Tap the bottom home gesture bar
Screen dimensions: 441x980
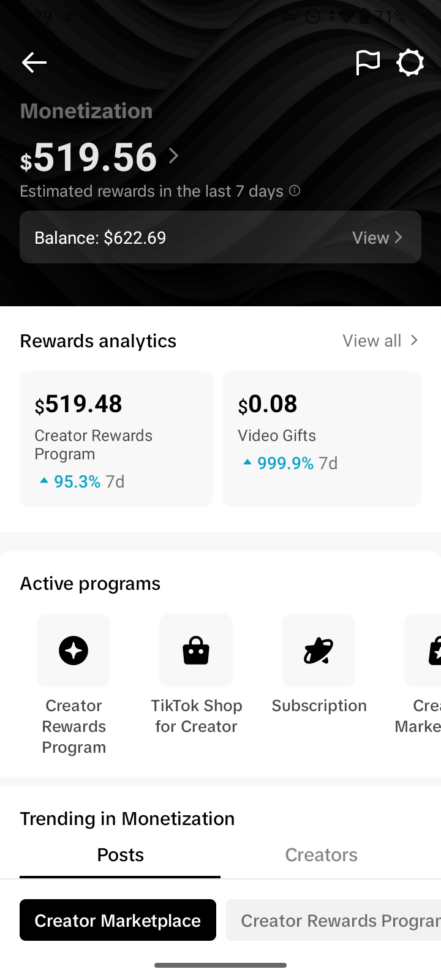(x=221, y=965)
